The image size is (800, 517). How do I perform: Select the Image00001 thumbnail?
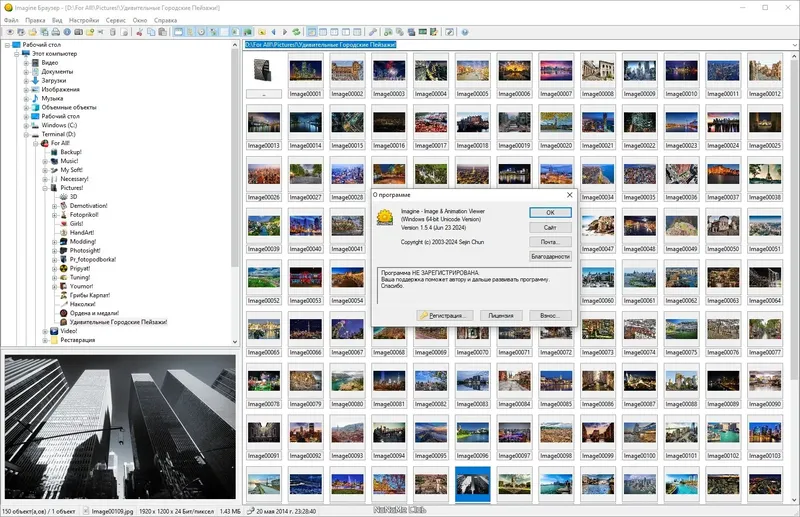click(306, 76)
